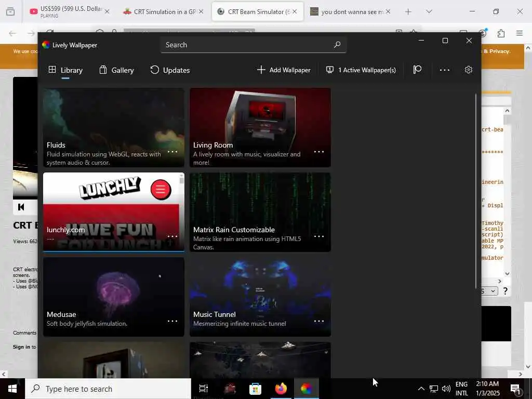Open Microsoft Store from taskbar
This screenshot has height=399, width=532.
point(255,389)
